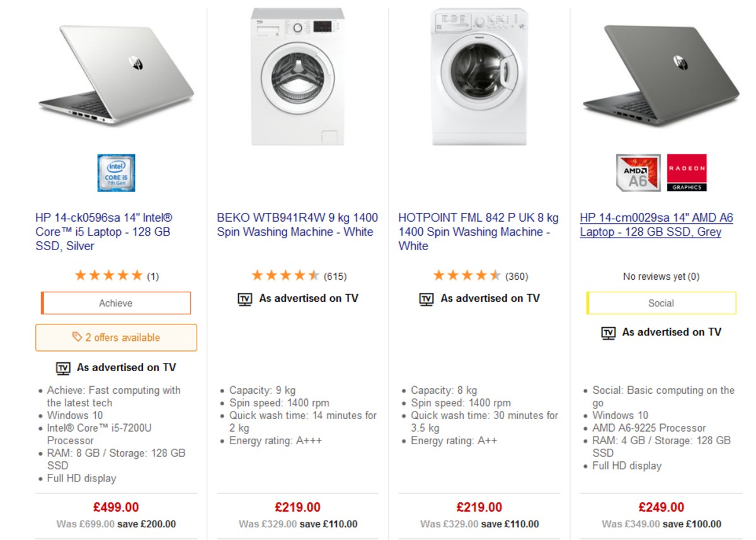The height and width of the screenshot is (540, 756).
Task: Open the 2 offers available panel
Action: click(116, 338)
